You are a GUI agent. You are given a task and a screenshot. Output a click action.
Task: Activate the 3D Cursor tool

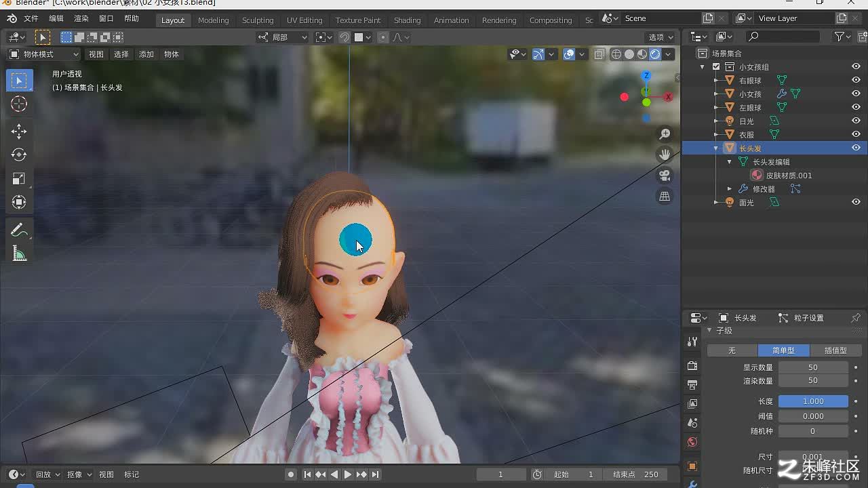point(20,104)
